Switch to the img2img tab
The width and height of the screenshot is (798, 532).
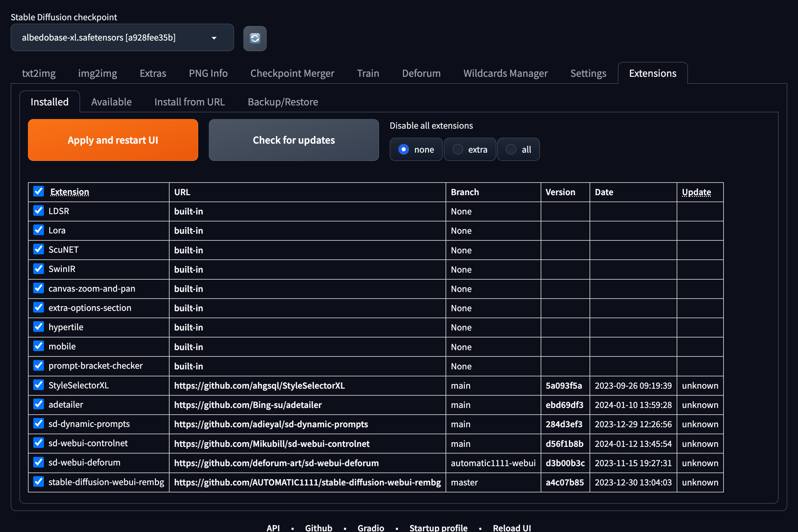coord(97,73)
